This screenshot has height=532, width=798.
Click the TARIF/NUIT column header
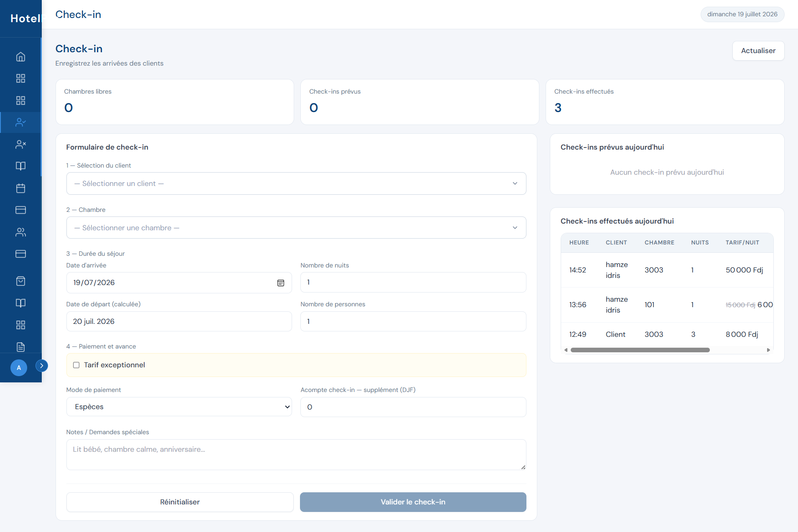pos(742,243)
